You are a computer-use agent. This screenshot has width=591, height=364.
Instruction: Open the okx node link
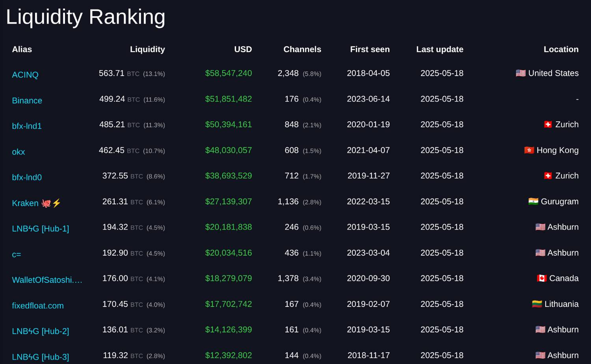click(x=19, y=152)
